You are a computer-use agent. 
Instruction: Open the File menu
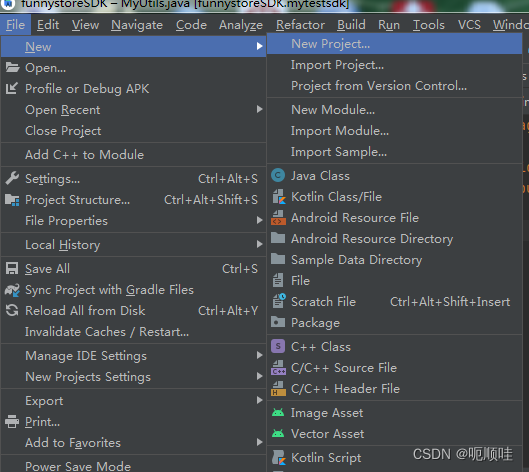pyautogui.click(x=16, y=25)
